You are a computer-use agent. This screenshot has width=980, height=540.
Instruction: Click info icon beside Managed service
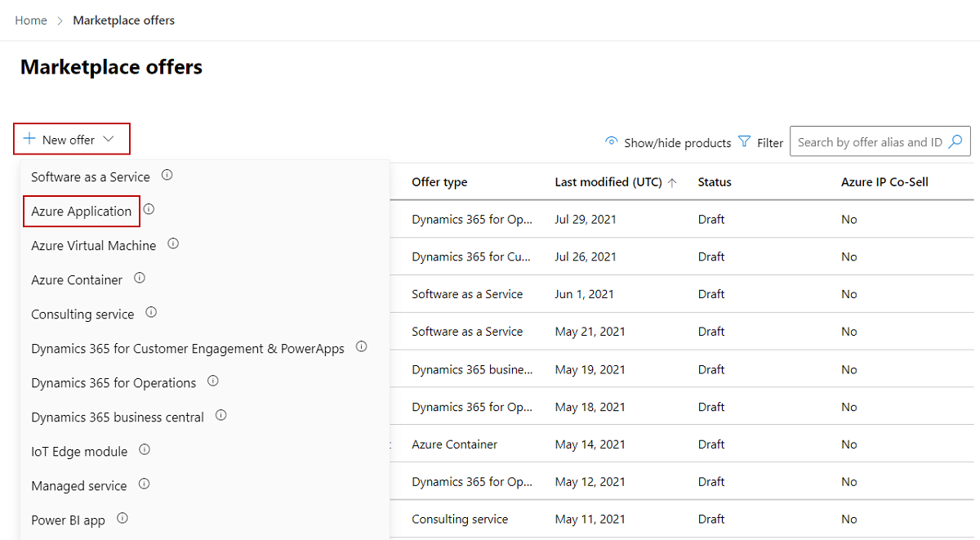coord(144,484)
